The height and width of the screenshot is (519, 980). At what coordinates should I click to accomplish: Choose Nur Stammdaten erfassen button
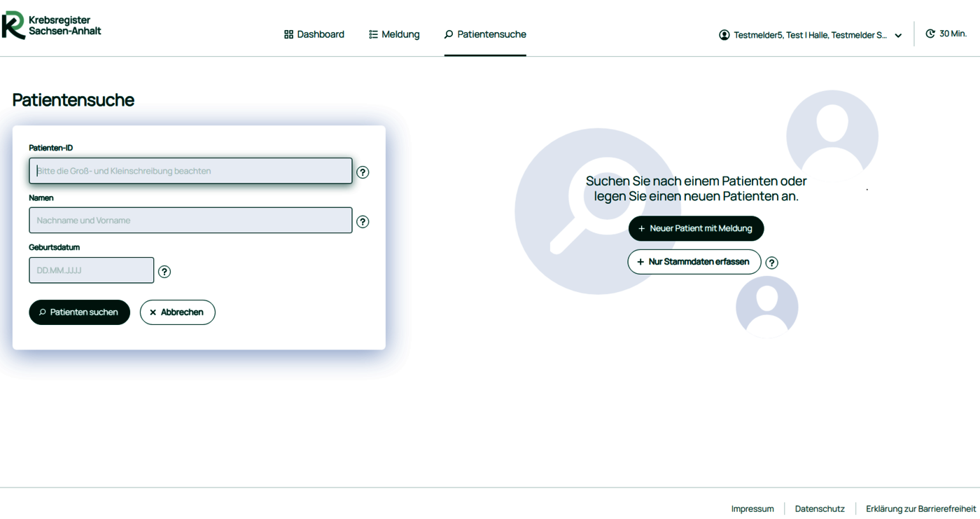click(x=694, y=262)
